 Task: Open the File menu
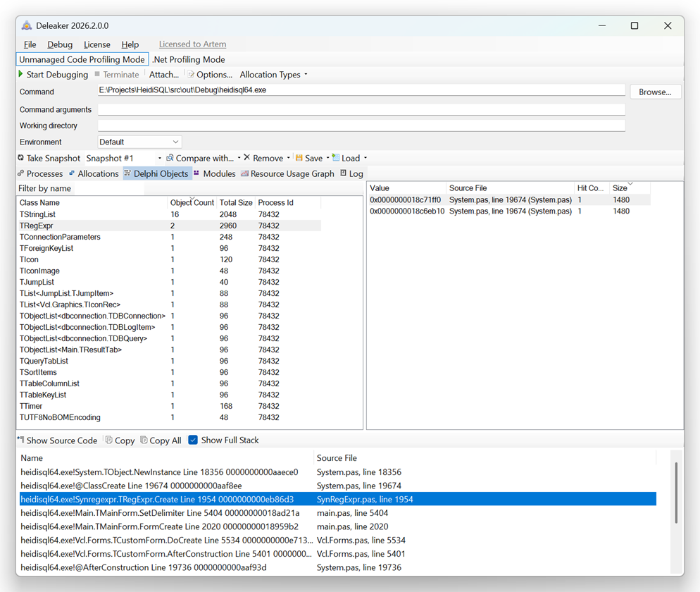click(x=30, y=44)
